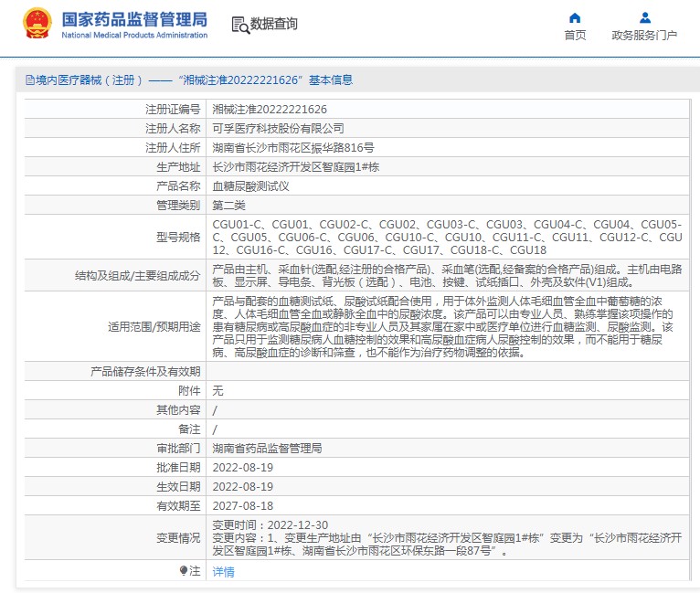This screenshot has height=593, width=700.
Task: Click the 第二类 category value
Action: click(x=229, y=206)
